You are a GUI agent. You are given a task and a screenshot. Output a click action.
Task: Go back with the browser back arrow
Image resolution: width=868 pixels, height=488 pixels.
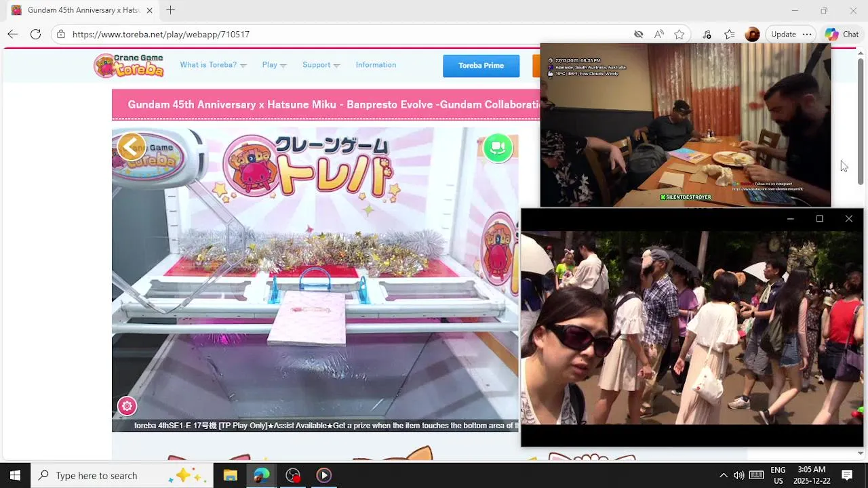(12, 34)
